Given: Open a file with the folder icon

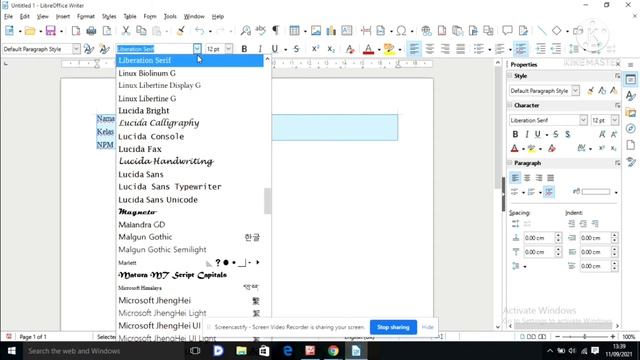Looking at the screenshot, I should pos(29,31).
